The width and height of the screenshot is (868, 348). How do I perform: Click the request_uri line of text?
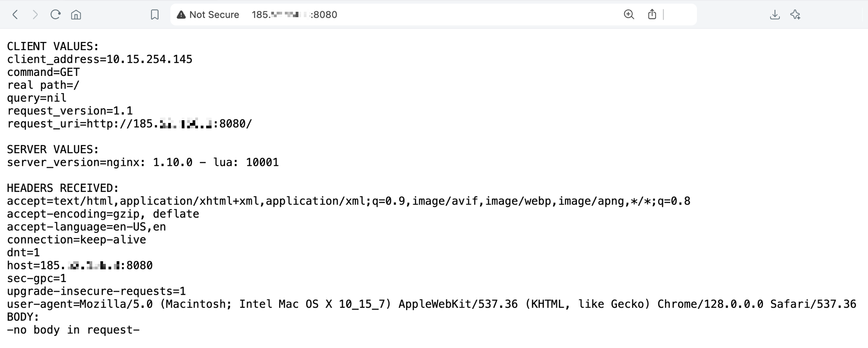pyautogui.click(x=129, y=124)
